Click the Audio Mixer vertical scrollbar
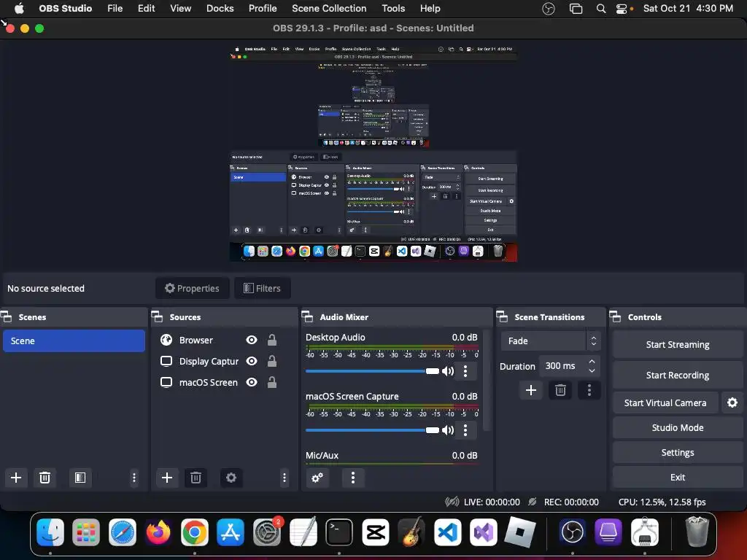747x560 pixels. (487, 380)
